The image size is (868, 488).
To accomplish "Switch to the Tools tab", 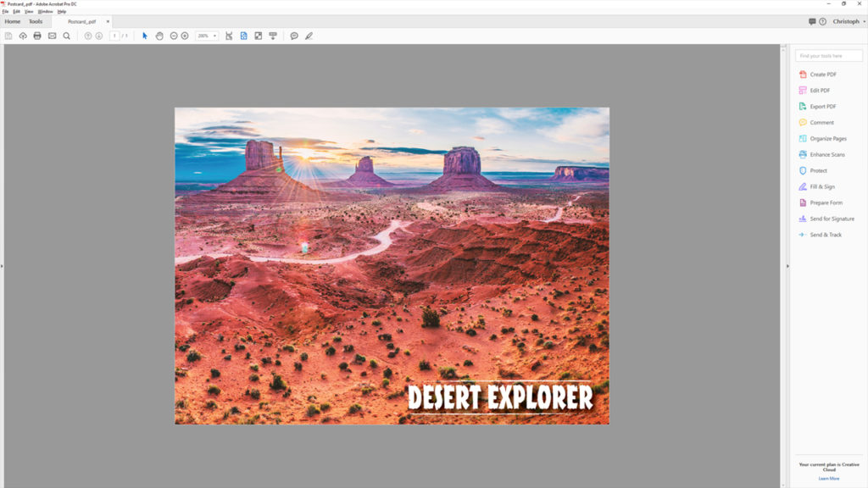I will 36,21.
